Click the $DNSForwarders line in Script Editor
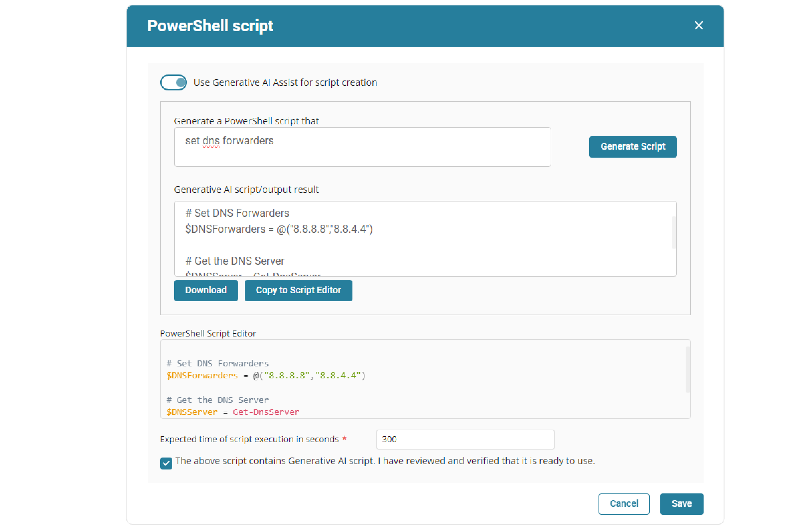 [x=202, y=376]
